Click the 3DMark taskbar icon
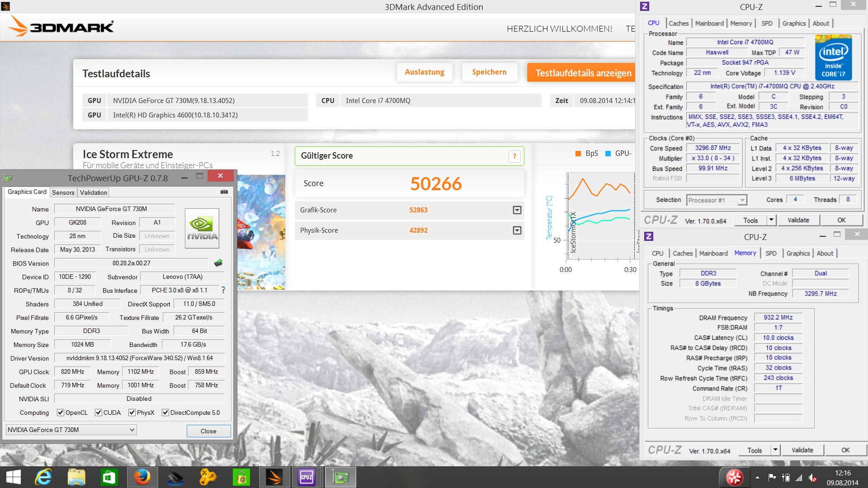 coord(274,477)
